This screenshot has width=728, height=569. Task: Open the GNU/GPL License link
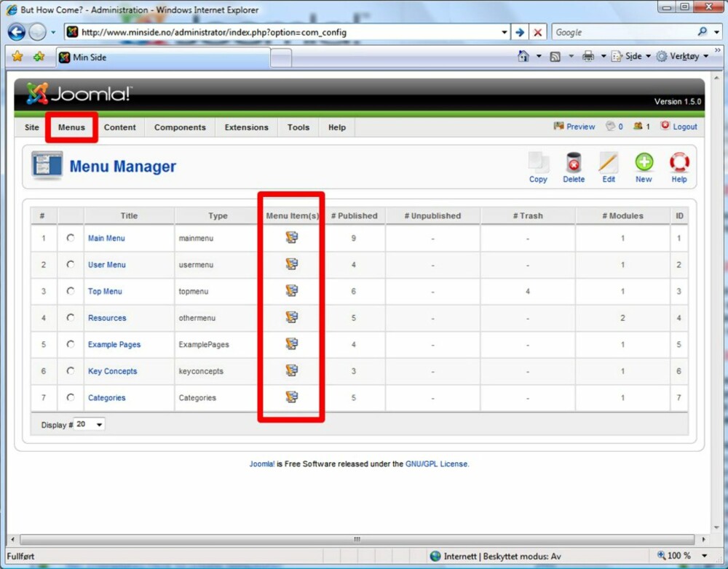pos(437,463)
